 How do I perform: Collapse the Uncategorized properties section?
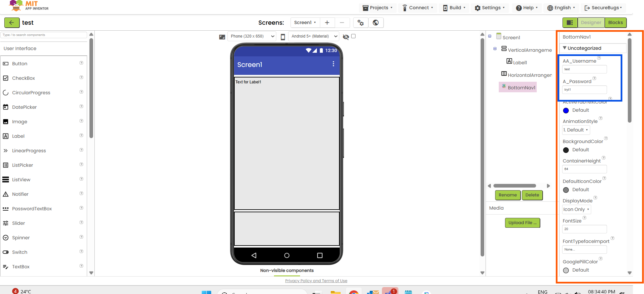click(x=565, y=48)
